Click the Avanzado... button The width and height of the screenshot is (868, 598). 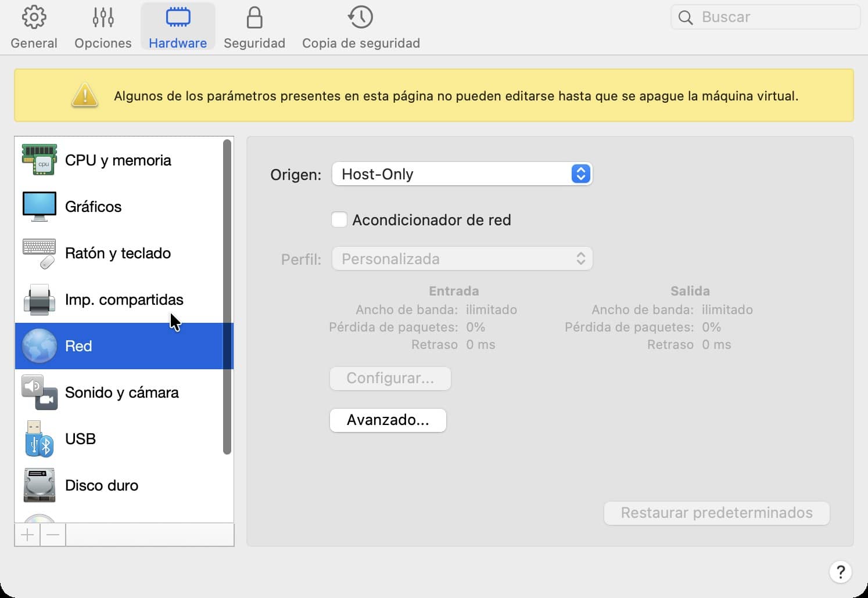388,420
